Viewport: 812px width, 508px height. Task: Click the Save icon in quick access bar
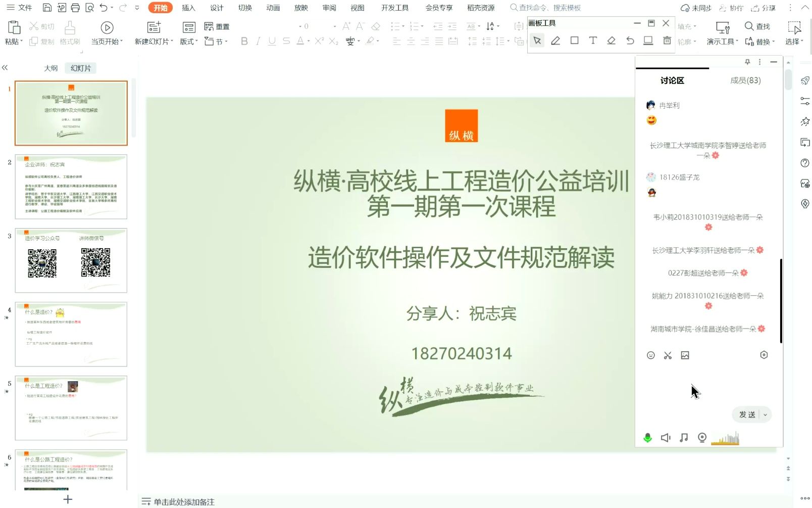(x=47, y=8)
